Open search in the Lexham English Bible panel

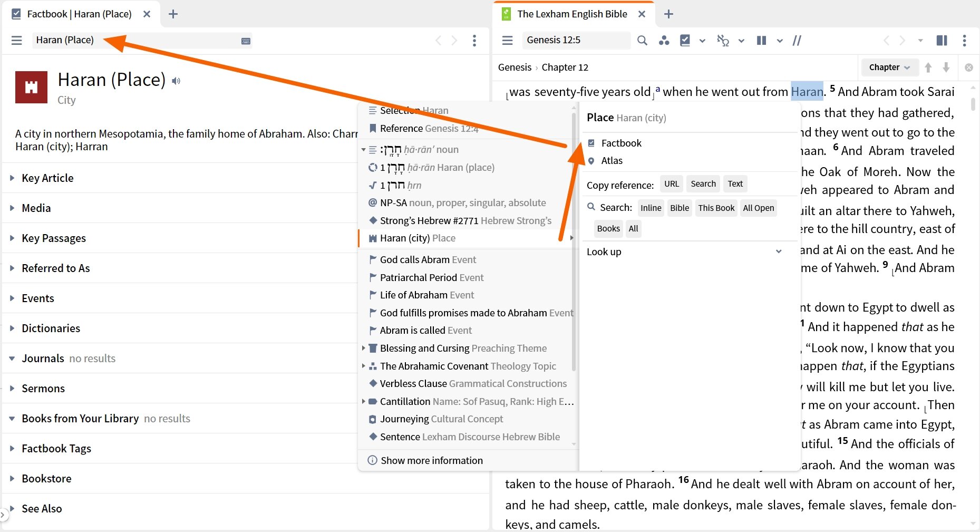coord(642,40)
